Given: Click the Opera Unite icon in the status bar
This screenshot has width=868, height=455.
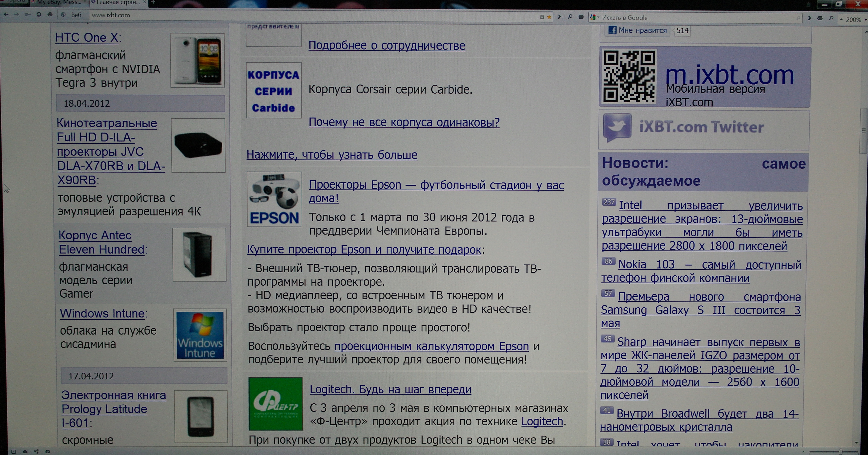Looking at the screenshot, I should (36, 452).
